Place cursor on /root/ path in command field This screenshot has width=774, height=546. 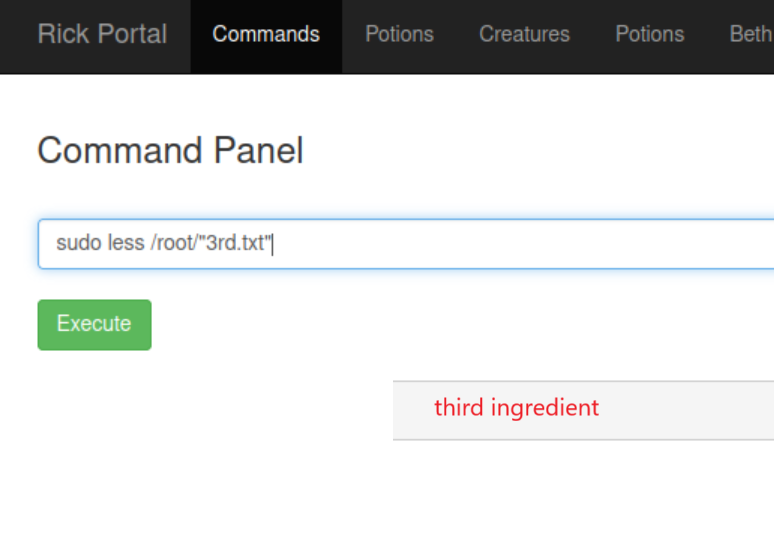tap(174, 243)
